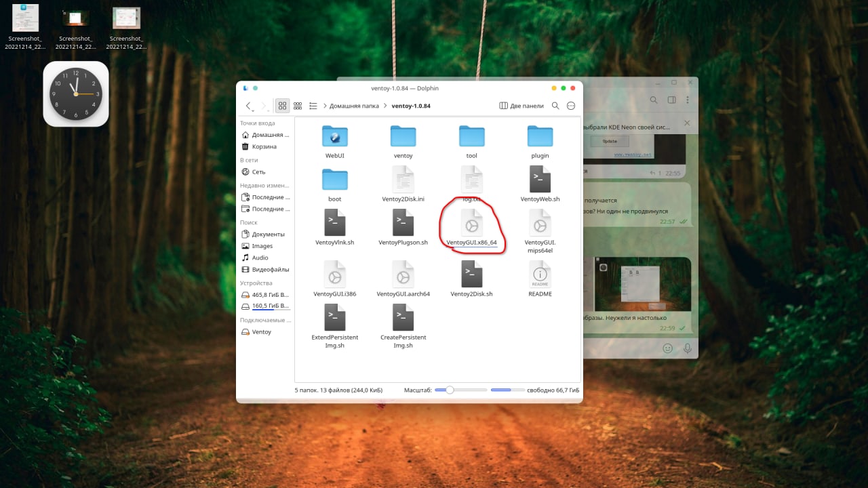Click the pinned 'KDE Neon' message text in chat
868x488 pixels.
coord(627,127)
